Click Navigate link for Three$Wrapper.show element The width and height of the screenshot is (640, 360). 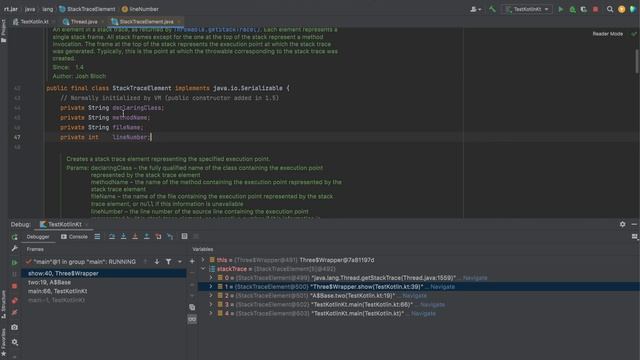(x=442, y=287)
